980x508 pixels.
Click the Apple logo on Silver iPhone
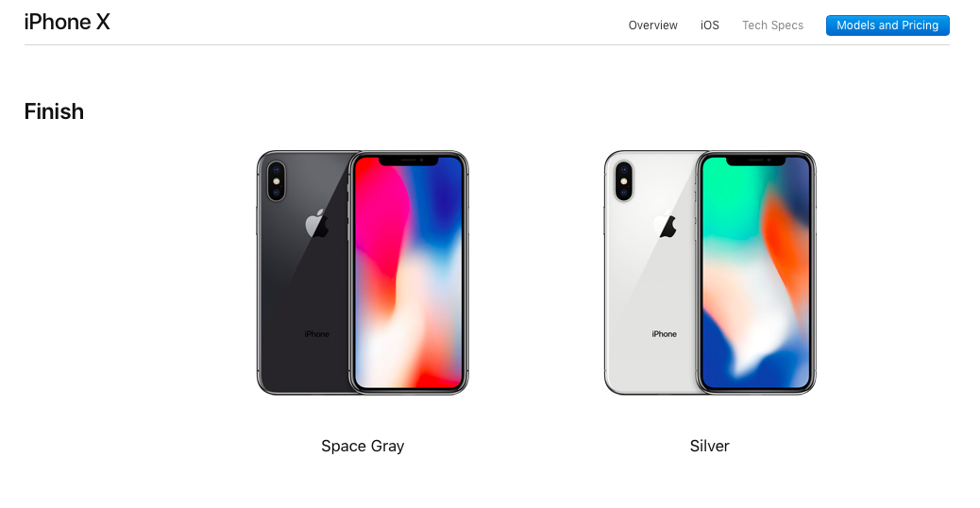point(665,224)
